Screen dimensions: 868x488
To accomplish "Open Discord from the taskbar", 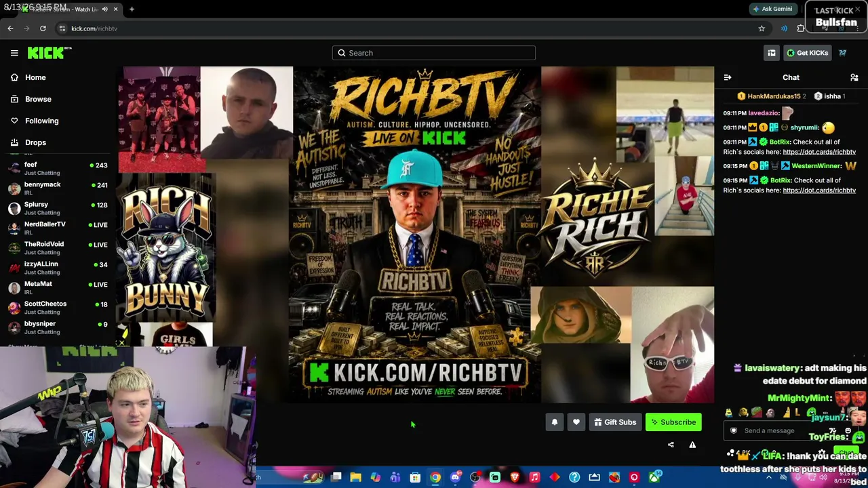I will [x=455, y=477].
